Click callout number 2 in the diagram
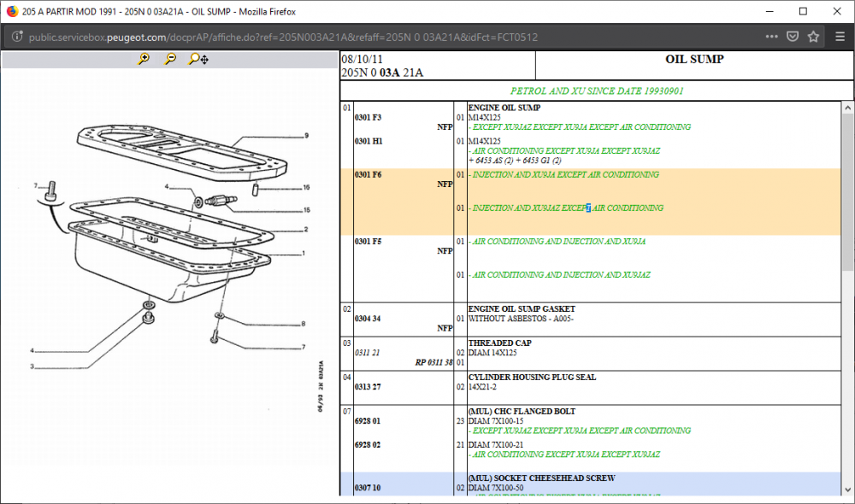Viewport: 855px width, 504px height. pyautogui.click(x=306, y=230)
